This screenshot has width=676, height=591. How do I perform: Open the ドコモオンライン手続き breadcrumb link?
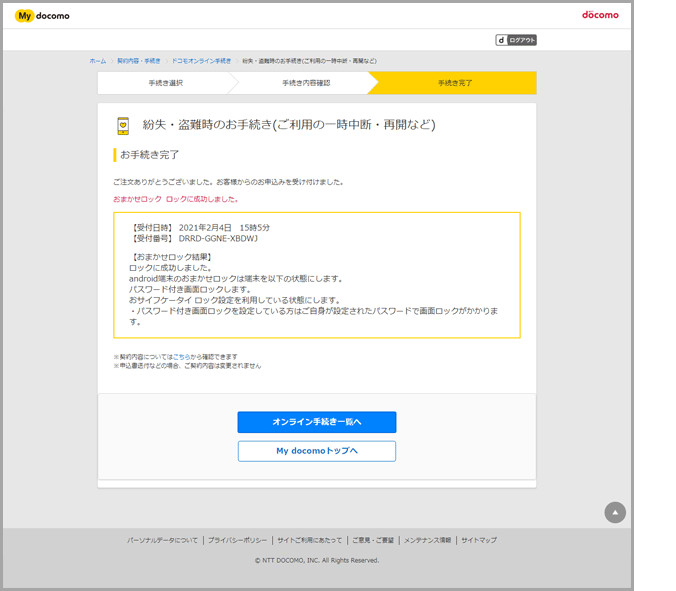pos(201,61)
